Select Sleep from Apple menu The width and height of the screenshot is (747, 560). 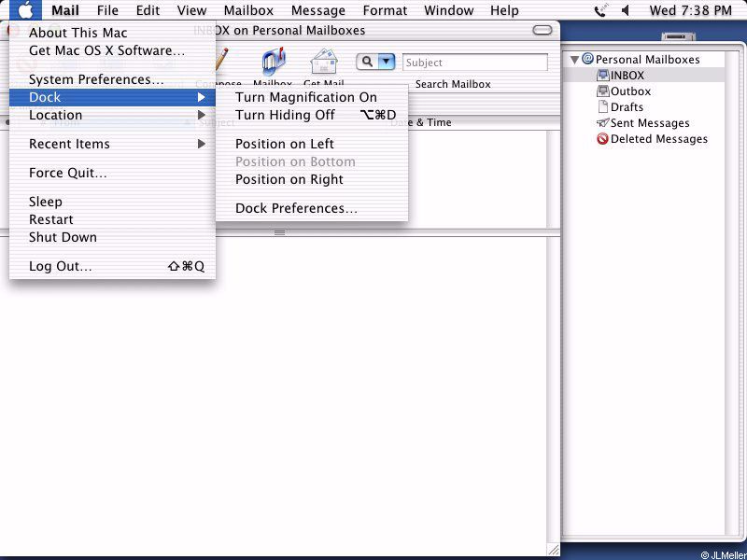click(x=112, y=202)
